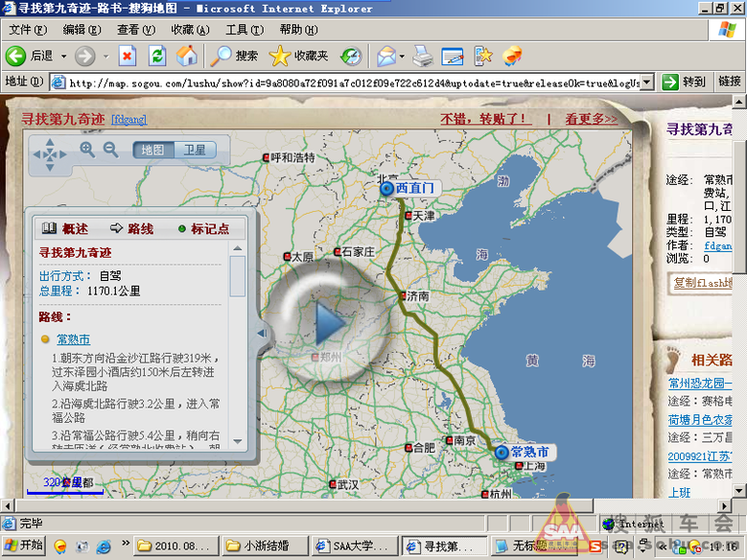The width and height of the screenshot is (747, 560).
Task: Play the route animation
Action: tap(329, 322)
